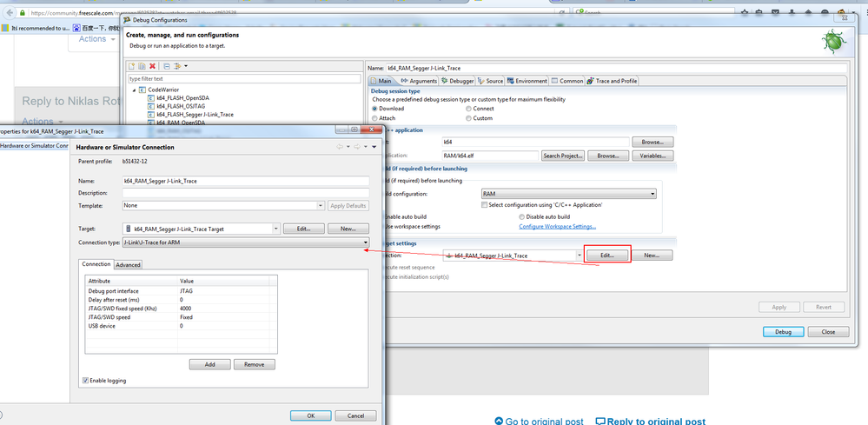The width and height of the screenshot is (868, 425).
Task: Click Remove under the attributes table
Action: 255,365
